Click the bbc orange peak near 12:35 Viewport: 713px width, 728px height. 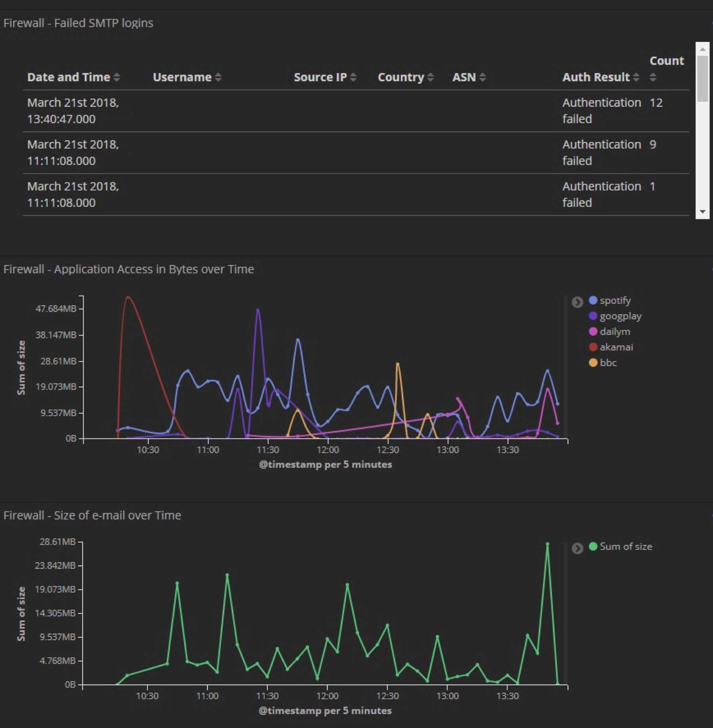(398, 364)
